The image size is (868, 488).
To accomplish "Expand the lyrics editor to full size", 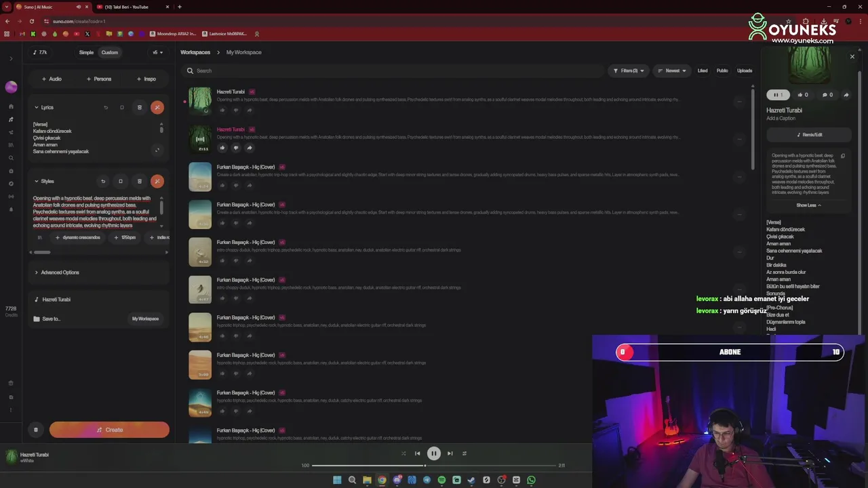I will click(157, 150).
